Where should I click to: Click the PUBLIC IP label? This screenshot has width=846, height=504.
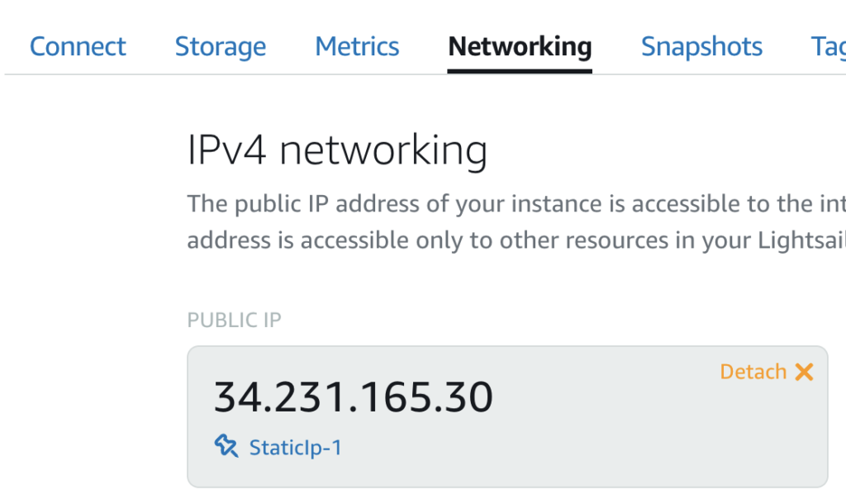coord(234,320)
